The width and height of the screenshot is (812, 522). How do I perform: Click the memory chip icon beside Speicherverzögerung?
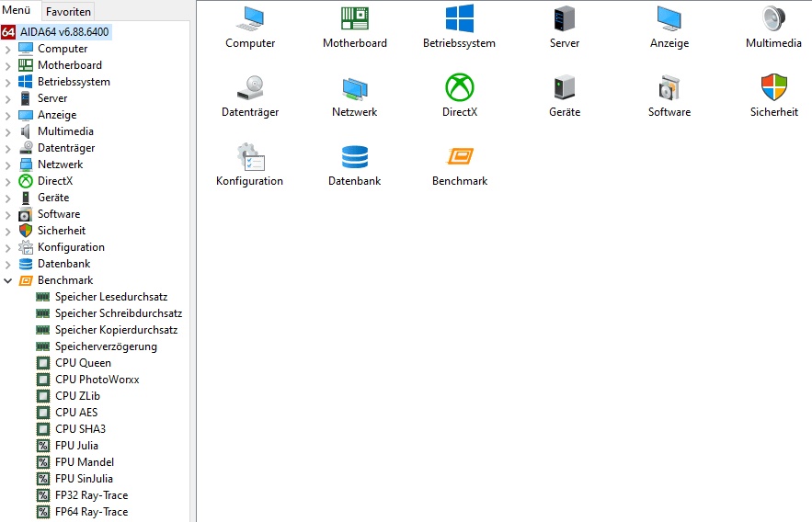[x=43, y=346]
